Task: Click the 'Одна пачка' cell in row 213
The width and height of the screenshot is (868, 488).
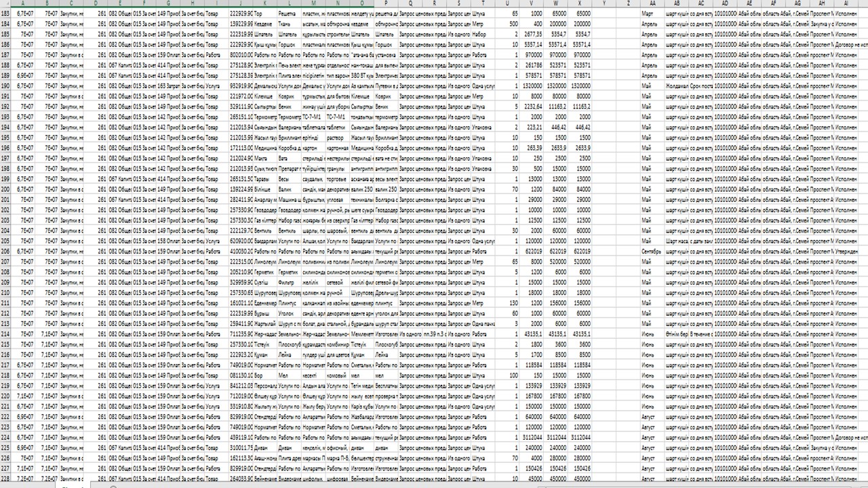Action: 483,323
